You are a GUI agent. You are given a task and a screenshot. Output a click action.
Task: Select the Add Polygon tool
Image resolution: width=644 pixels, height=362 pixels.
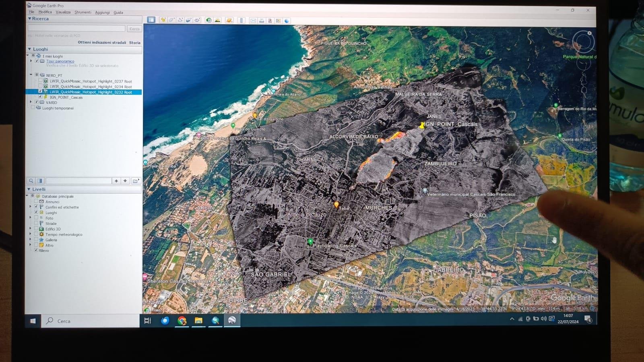(172, 20)
